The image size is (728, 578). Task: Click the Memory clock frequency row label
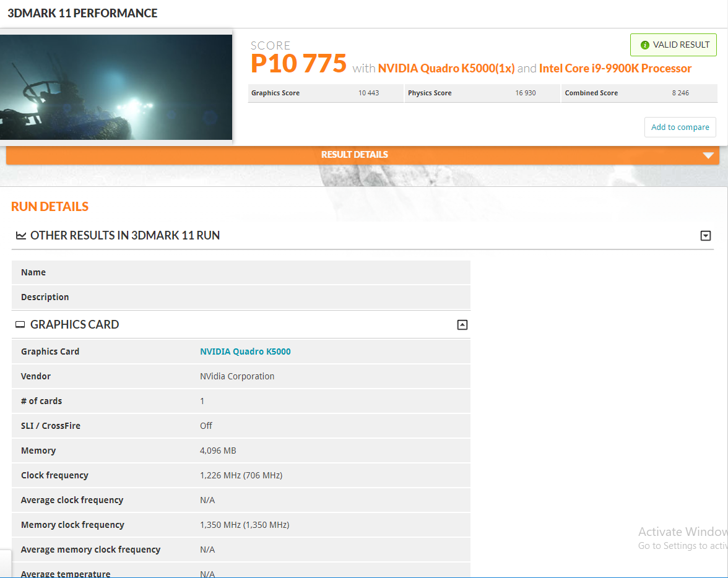[x=72, y=525]
